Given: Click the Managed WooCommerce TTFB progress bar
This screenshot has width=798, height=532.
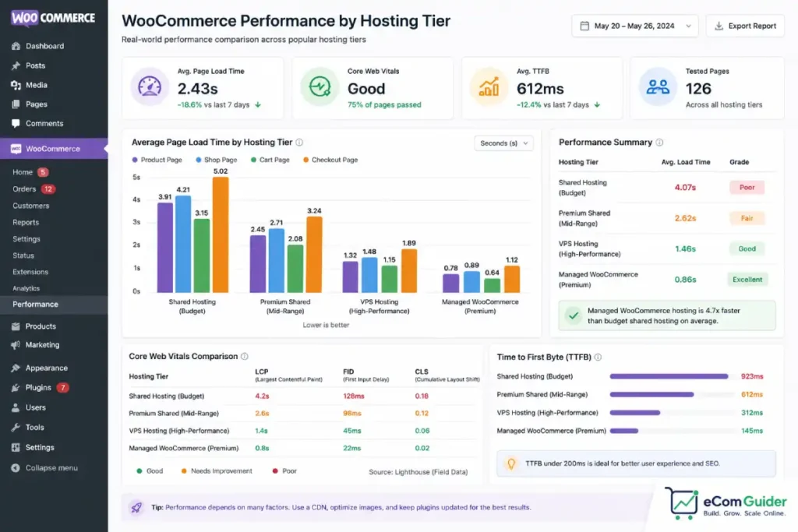Looking at the screenshot, I should (624, 431).
